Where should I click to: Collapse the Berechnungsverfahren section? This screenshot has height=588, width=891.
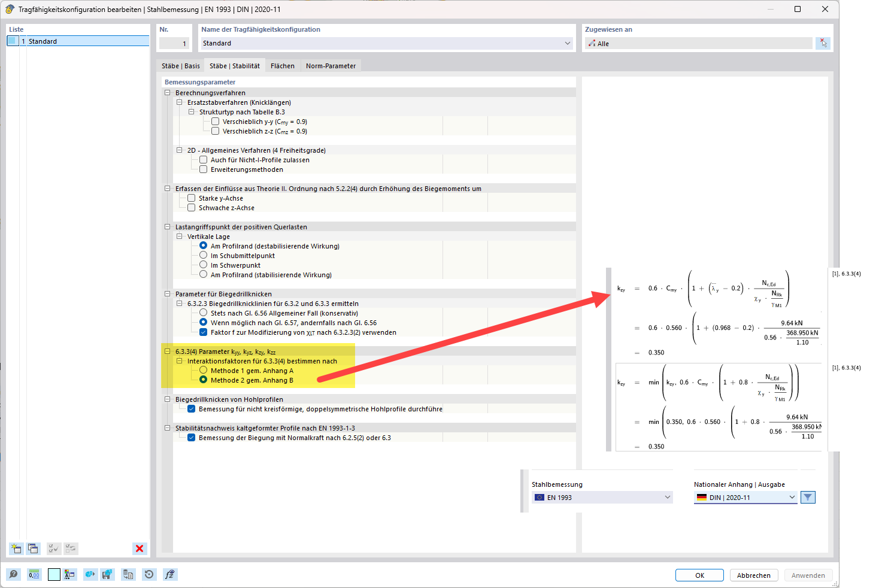[x=168, y=93]
